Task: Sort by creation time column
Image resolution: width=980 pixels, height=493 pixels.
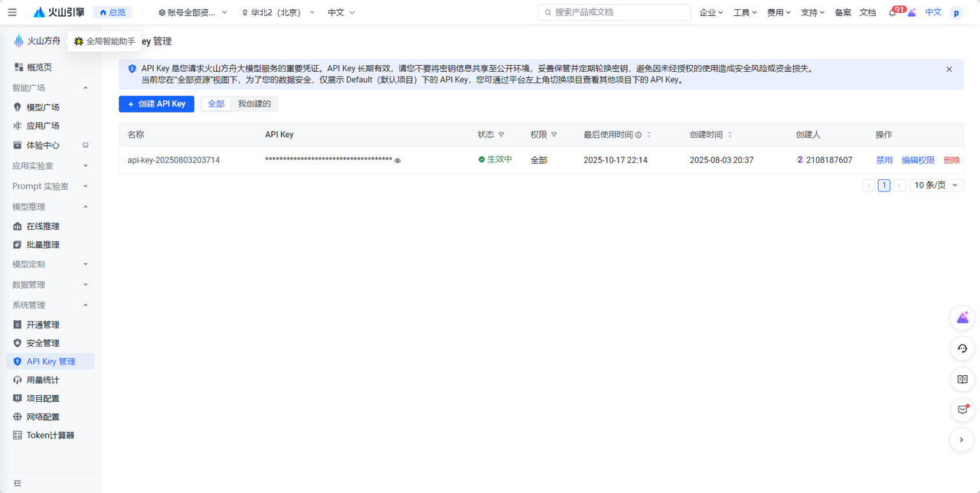Action: (730, 135)
